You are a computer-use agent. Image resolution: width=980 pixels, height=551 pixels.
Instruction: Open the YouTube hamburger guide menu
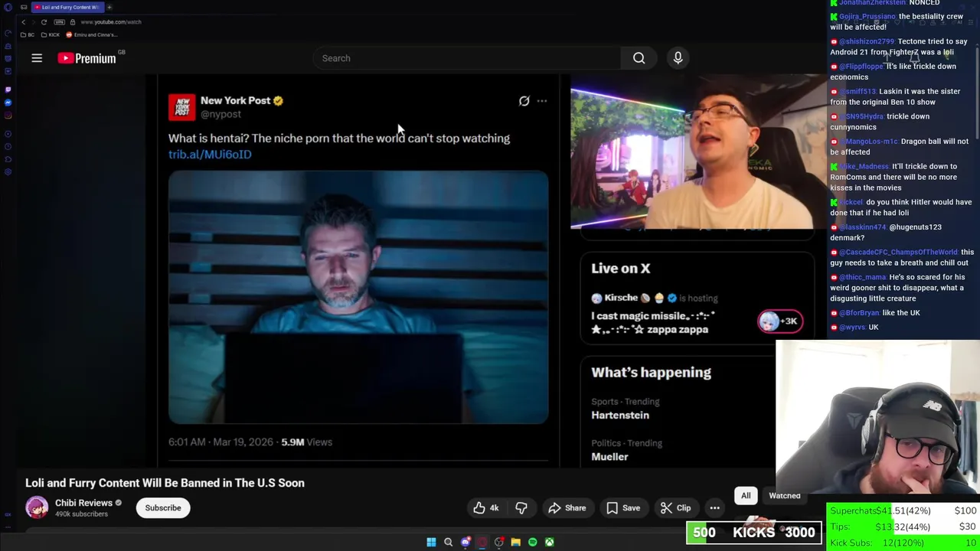tap(37, 58)
